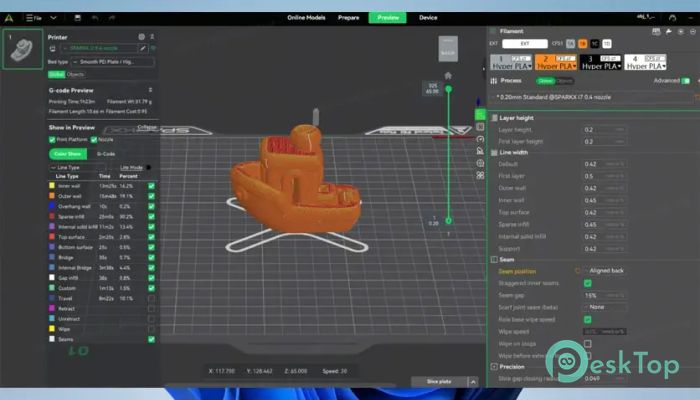Open Scarf joint seam dropdown
The height and width of the screenshot is (400, 700).
pos(605,307)
